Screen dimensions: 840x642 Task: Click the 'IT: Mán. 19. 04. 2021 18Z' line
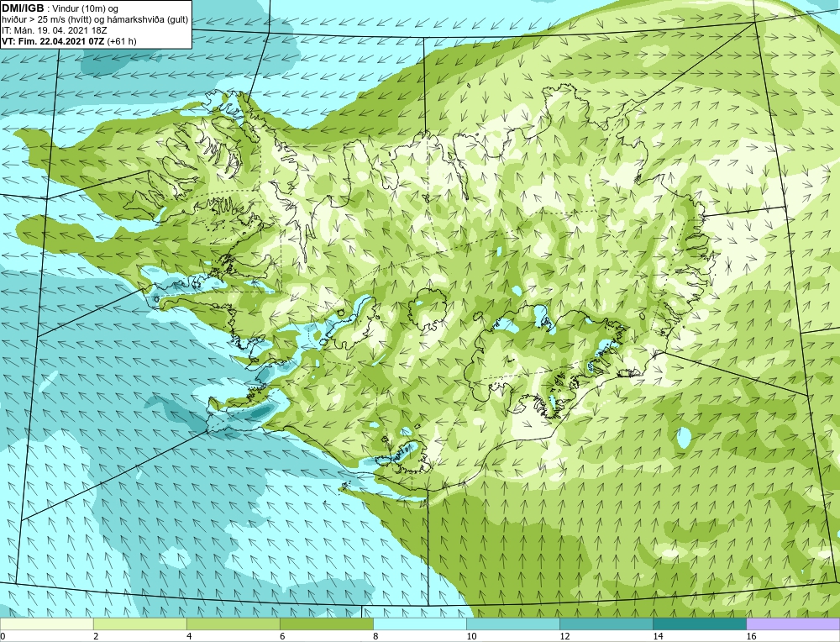54,30
